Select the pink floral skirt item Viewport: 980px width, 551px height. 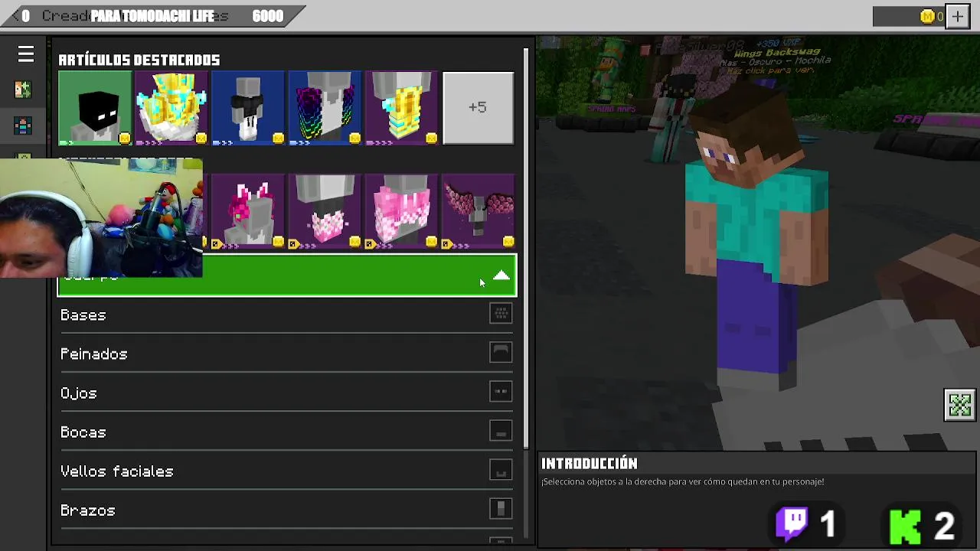[x=325, y=212]
